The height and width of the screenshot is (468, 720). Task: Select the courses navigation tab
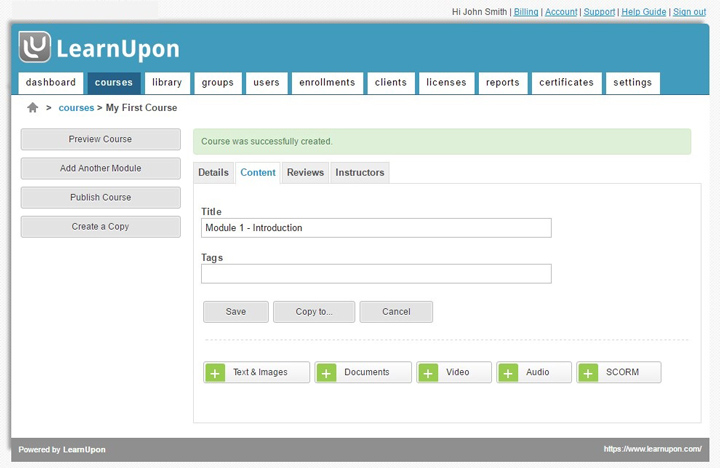point(114,83)
